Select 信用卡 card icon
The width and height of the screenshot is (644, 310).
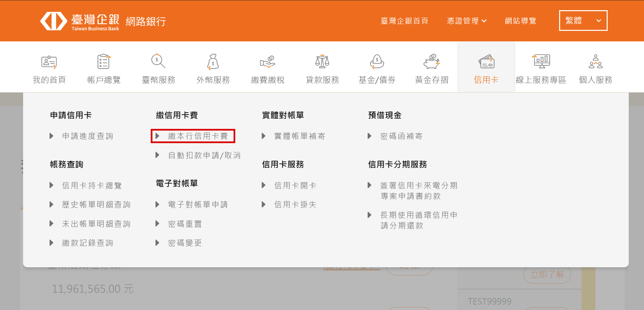coord(486,62)
